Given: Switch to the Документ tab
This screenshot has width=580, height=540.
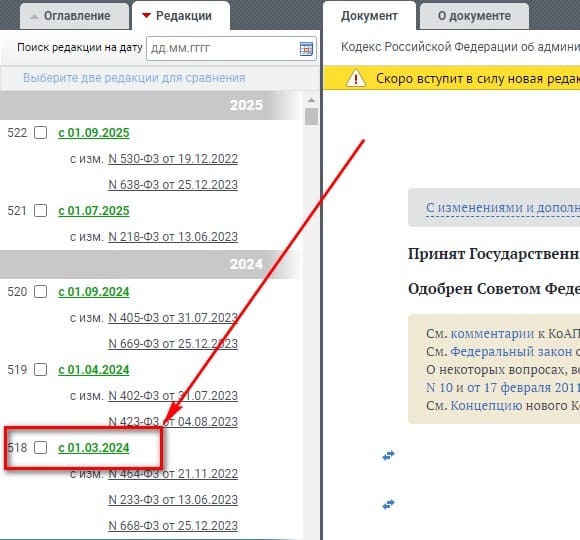Looking at the screenshot, I should click(x=369, y=16).
